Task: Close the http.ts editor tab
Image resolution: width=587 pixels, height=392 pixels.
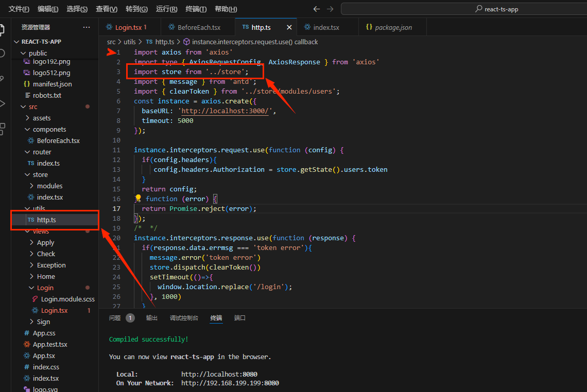Action: [289, 27]
